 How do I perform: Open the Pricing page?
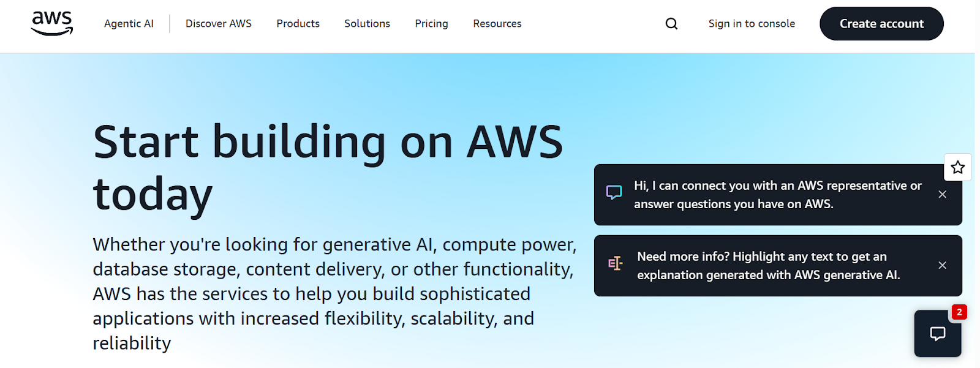[431, 23]
